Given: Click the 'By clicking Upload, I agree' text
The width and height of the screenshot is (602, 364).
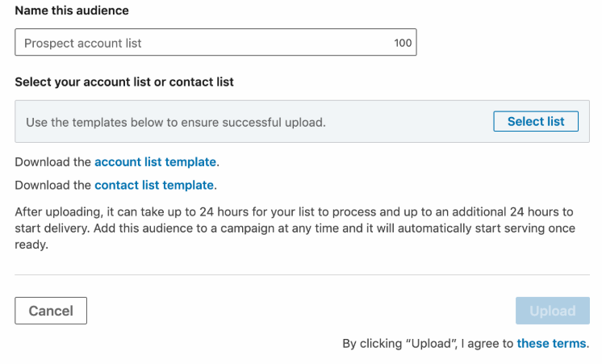Looking at the screenshot, I should [x=428, y=343].
